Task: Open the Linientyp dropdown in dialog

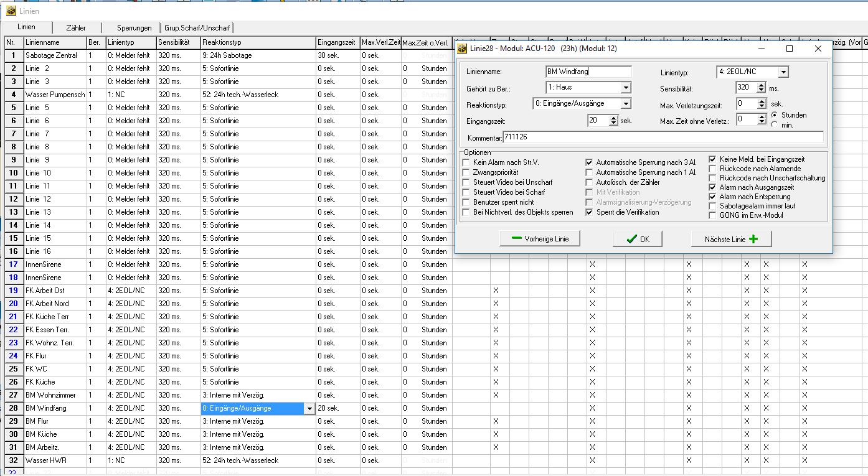Action: (x=783, y=72)
